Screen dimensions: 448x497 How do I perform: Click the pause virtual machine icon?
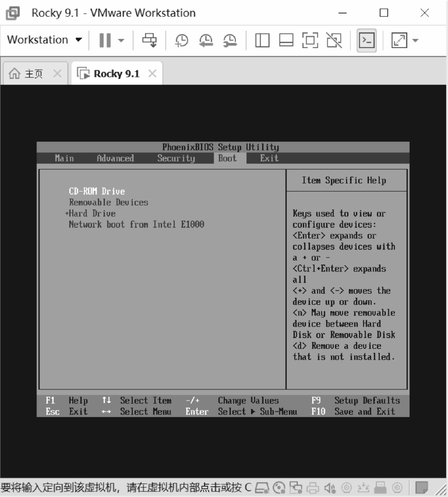[105, 39]
